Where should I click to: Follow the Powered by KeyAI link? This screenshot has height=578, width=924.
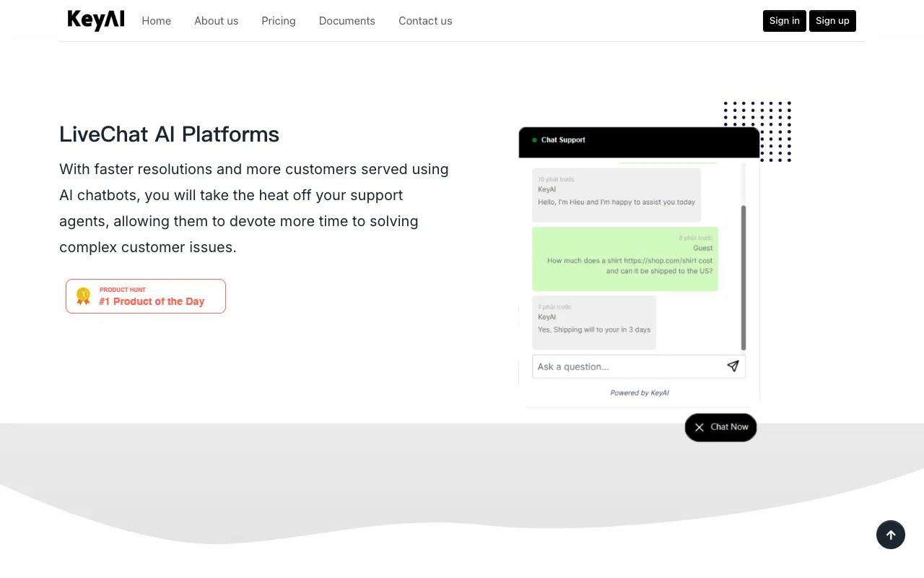point(639,393)
